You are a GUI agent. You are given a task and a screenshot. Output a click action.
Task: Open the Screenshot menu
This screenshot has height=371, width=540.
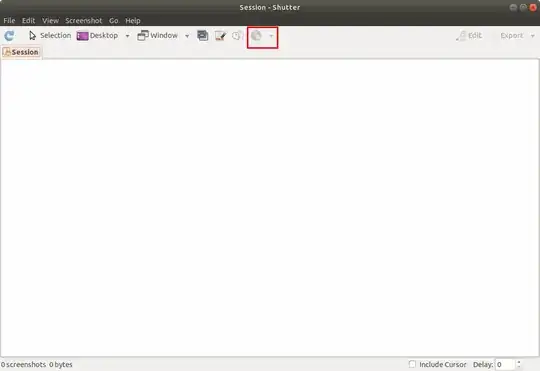point(84,21)
